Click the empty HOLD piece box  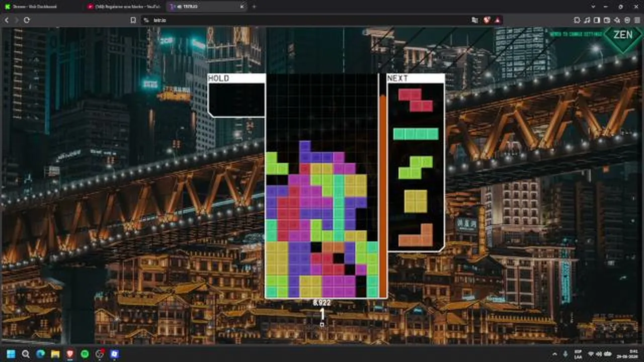[x=236, y=100]
